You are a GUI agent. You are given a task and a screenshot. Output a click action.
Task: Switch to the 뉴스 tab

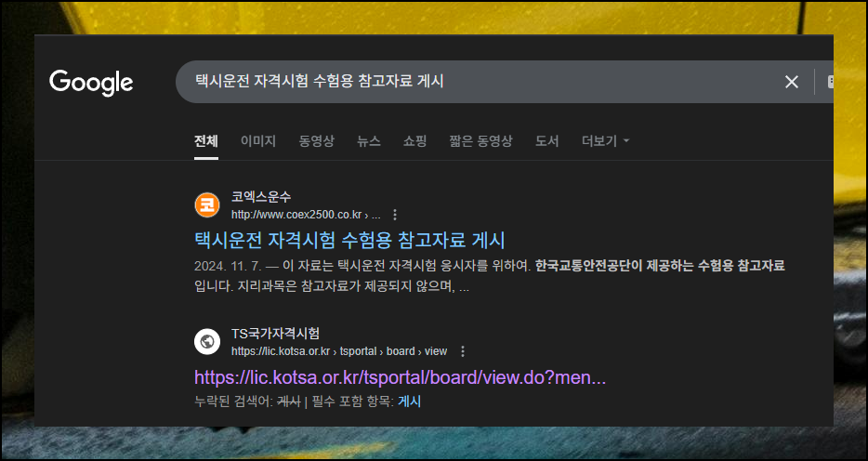pyautogui.click(x=369, y=141)
